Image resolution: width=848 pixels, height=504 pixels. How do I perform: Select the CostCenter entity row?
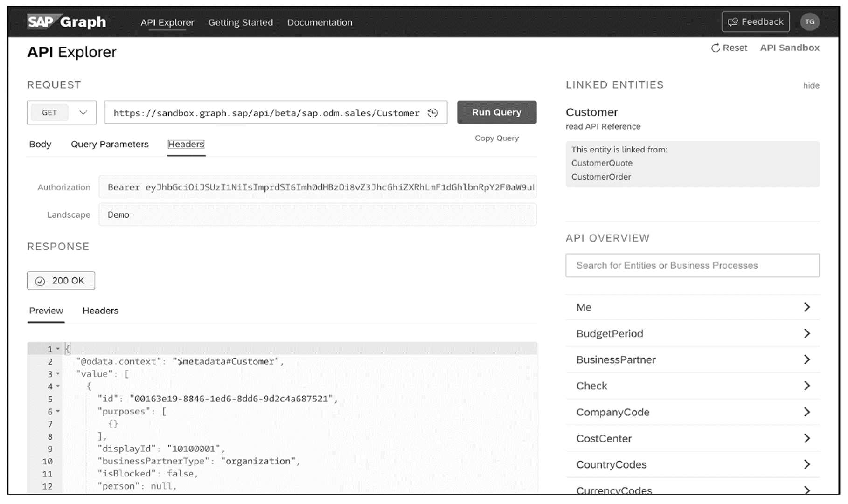(693, 438)
